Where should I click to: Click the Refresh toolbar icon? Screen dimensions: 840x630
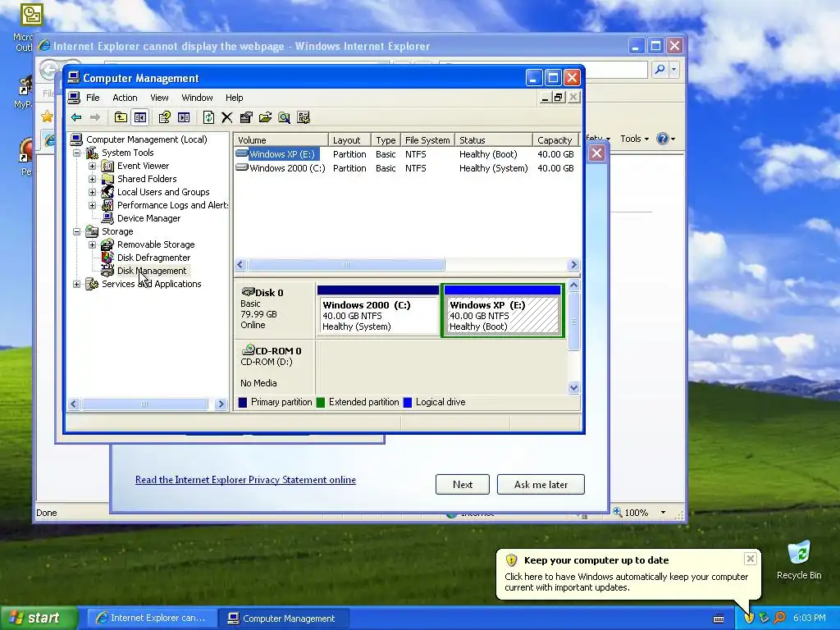pyautogui.click(x=208, y=117)
